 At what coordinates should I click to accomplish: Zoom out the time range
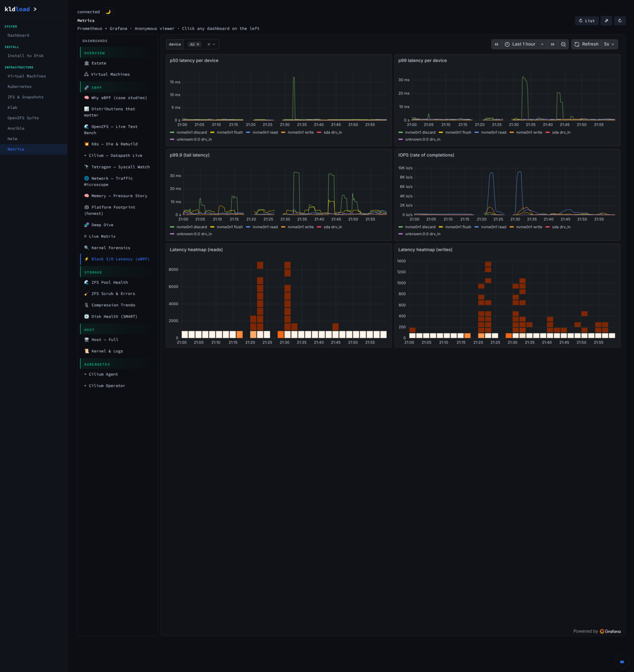563,44
